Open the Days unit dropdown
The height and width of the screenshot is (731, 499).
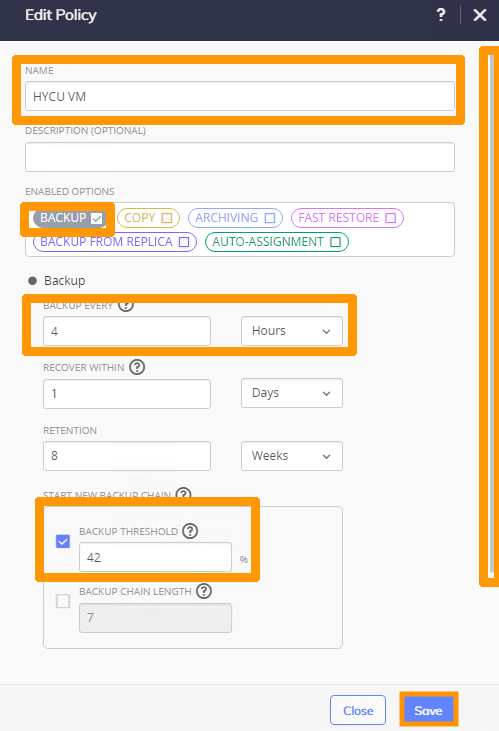pos(292,393)
